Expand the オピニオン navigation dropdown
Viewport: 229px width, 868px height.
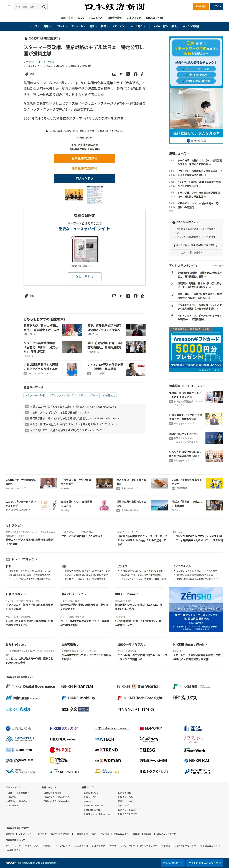point(119,26)
